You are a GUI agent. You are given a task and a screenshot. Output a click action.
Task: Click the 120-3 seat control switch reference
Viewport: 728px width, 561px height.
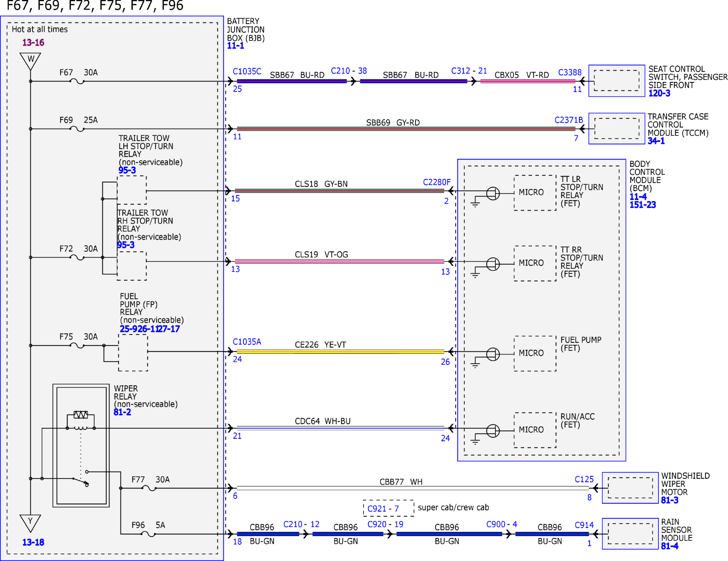point(659,93)
